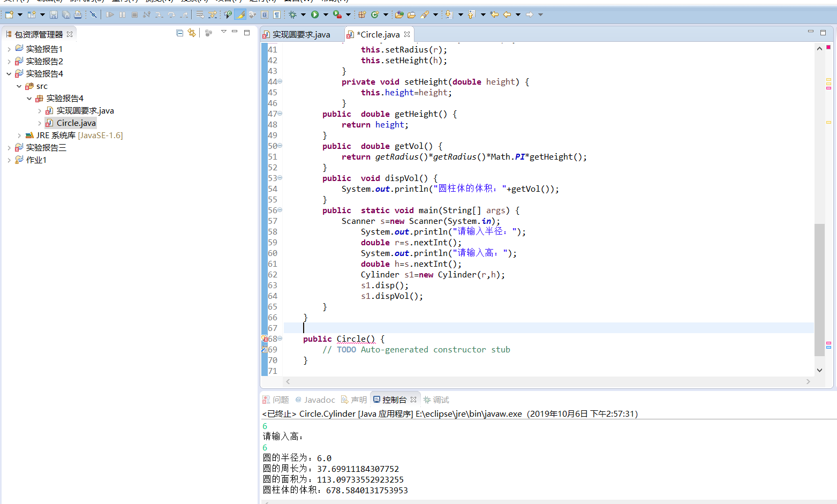Click Collapse All in Package Explorer
This screenshot has width=837, height=504.
click(x=180, y=33)
